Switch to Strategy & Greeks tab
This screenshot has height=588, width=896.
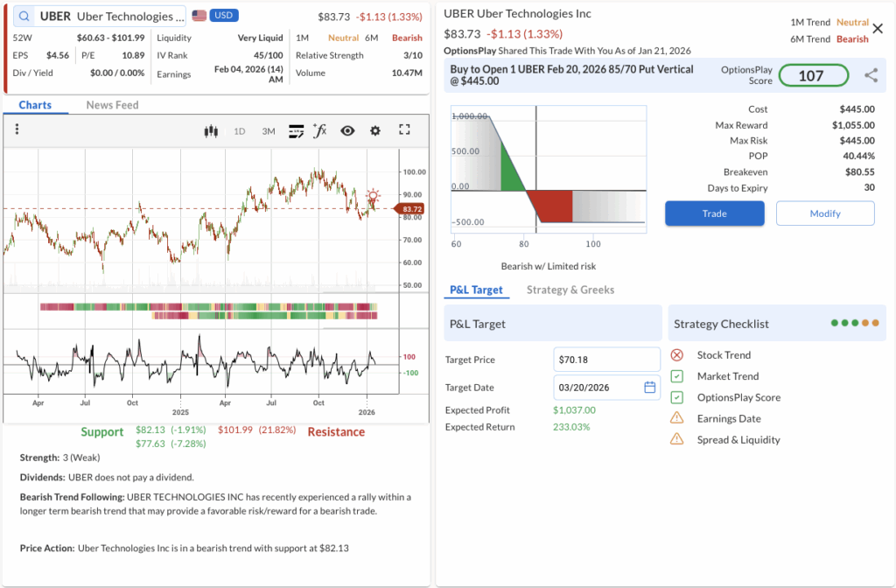tap(570, 290)
